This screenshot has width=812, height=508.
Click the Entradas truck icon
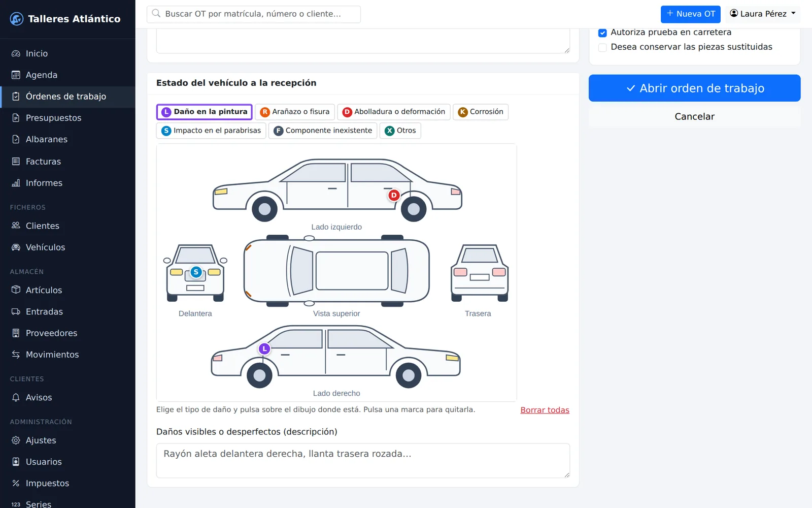pos(16,311)
